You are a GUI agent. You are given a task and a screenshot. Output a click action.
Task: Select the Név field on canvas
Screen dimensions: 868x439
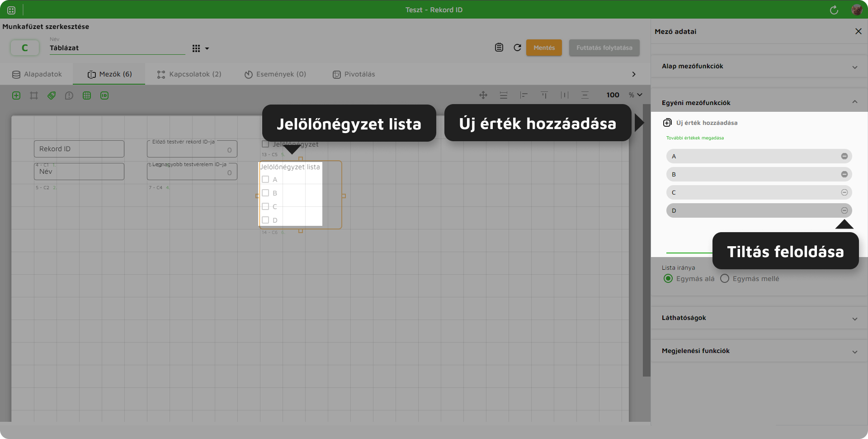[79, 172]
